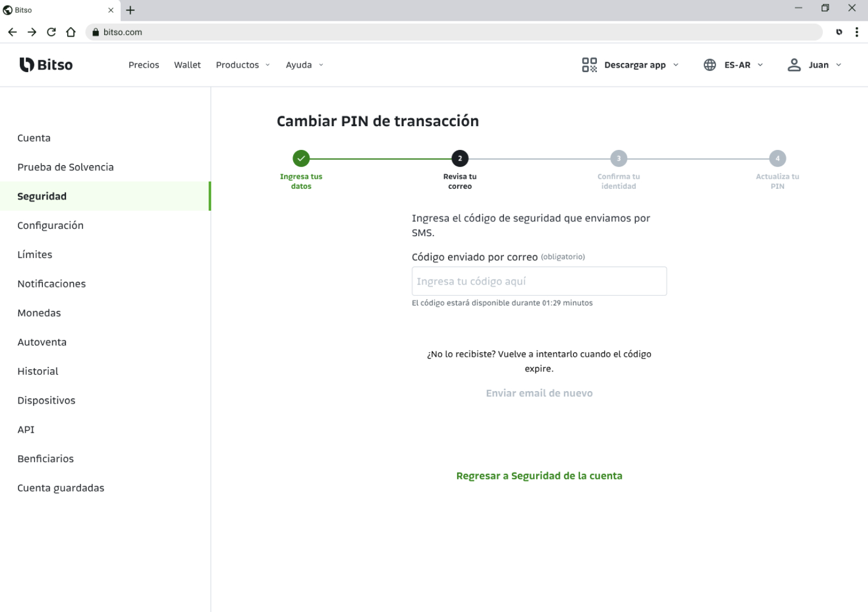Screen dimensions: 868x612
Task: Click the QR code Descargar app icon
Action: (590, 65)
